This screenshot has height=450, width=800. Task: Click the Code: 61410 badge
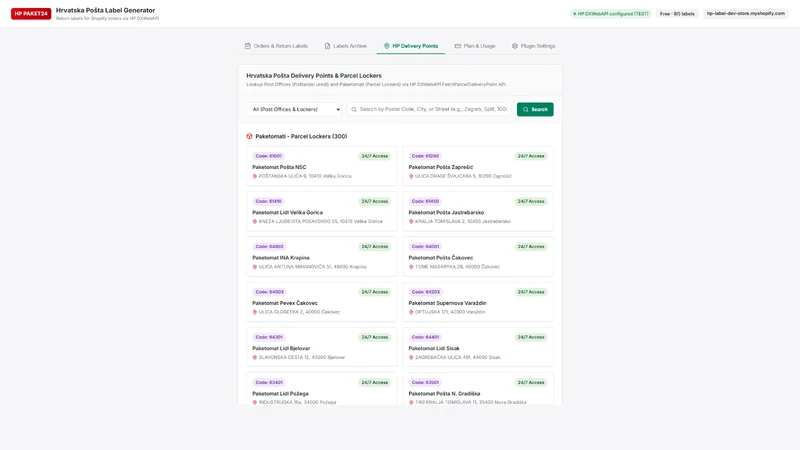coord(268,202)
